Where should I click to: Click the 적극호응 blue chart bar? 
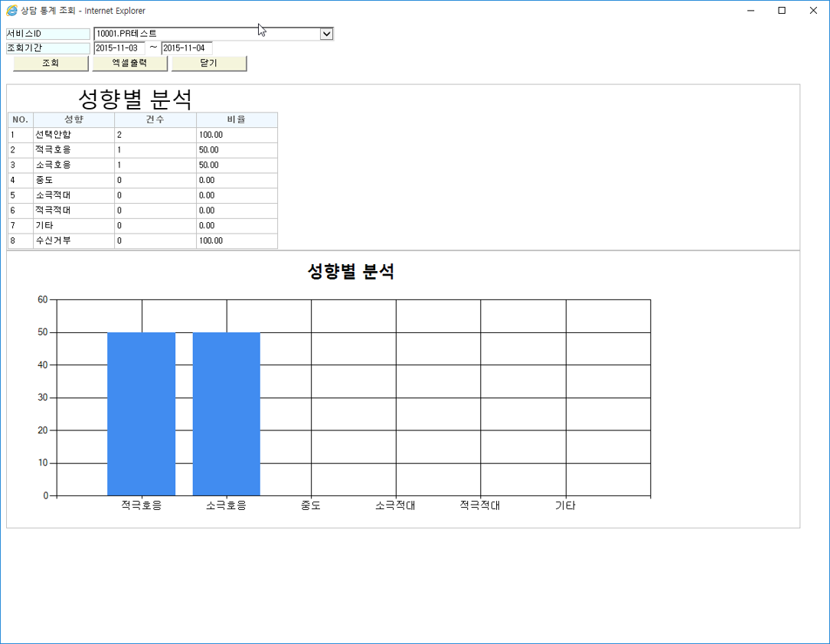pos(142,414)
